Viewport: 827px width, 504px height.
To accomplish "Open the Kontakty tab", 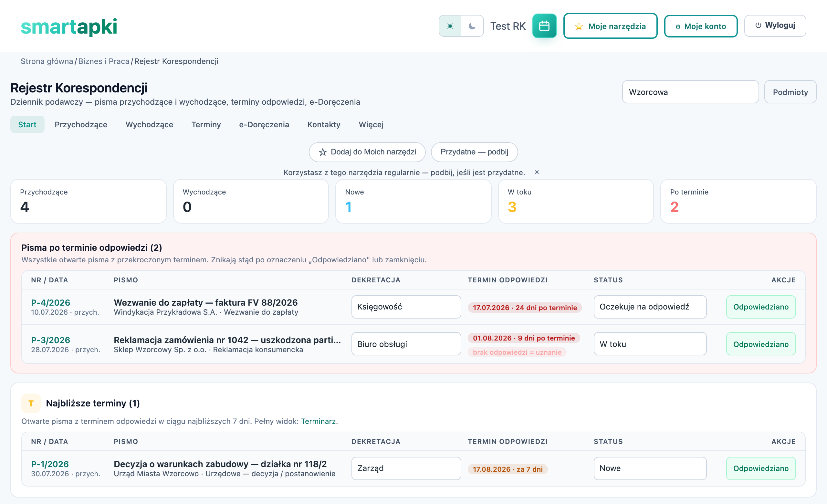I will (324, 124).
